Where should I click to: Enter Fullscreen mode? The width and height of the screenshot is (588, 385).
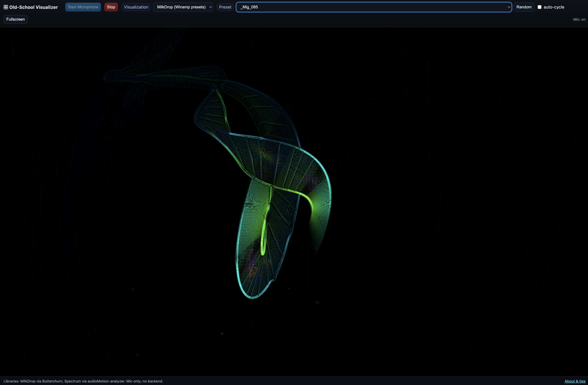16,19
